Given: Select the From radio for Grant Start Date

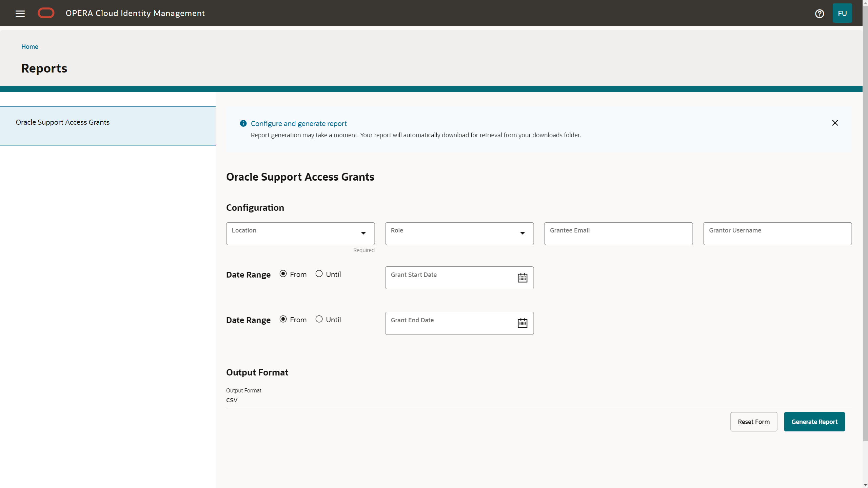Looking at the screenshot, I should pyautogui.click(x=283, y=273).
